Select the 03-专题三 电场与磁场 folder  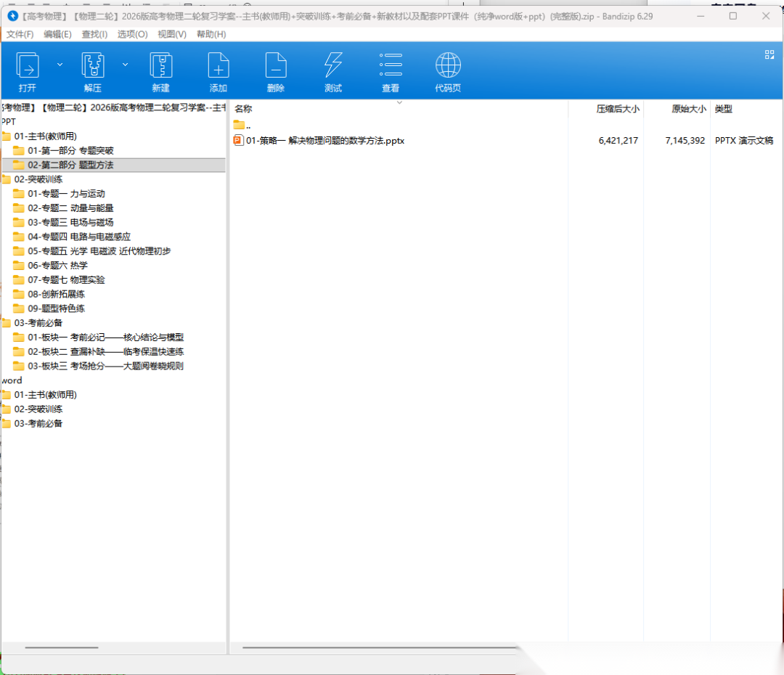[70, 222]
